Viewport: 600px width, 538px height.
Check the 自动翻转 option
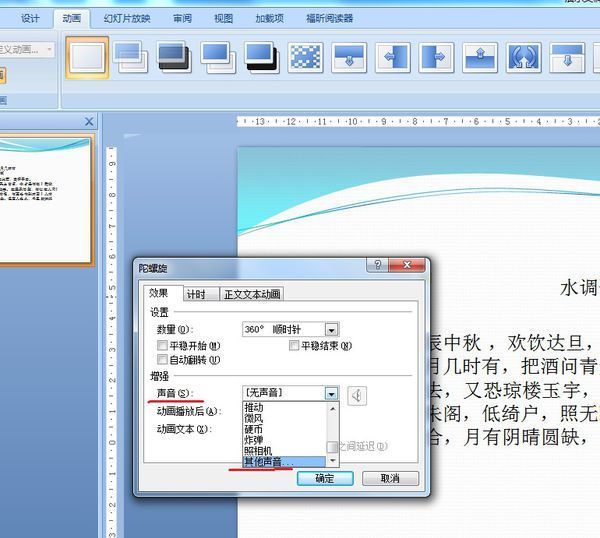point(162,360)
